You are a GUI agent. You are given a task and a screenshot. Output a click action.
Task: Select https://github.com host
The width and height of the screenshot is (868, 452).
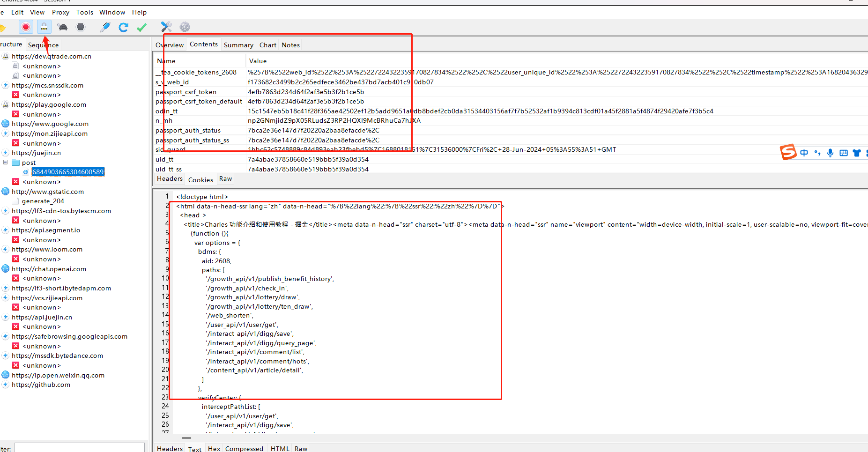[x=41, y=385]
